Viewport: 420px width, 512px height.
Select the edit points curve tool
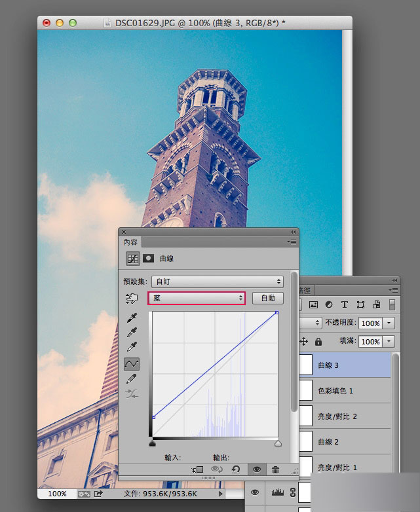pyautogui.click(x=132, y=364)
